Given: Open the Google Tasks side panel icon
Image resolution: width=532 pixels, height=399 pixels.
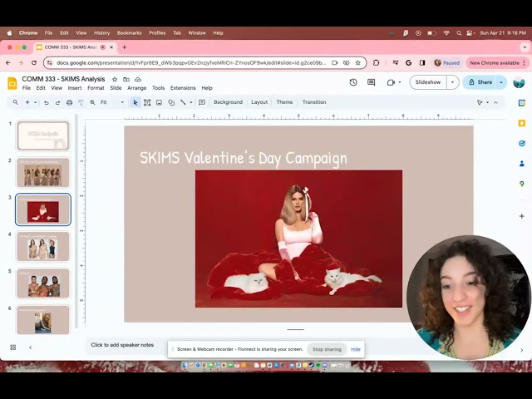Looking at the screenshot, I should pos(522,144).
